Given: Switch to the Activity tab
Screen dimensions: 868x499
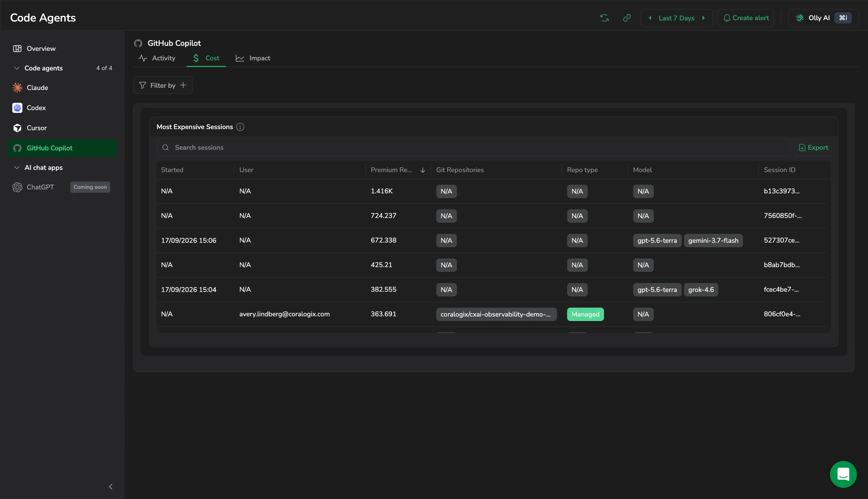Looking at the screenshot, I should (x=157, y=58).
